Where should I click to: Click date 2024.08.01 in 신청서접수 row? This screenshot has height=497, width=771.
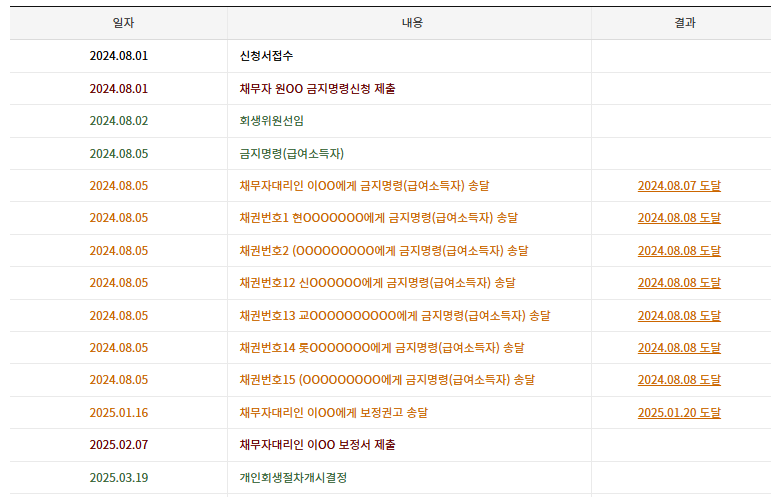coord(119,56)
